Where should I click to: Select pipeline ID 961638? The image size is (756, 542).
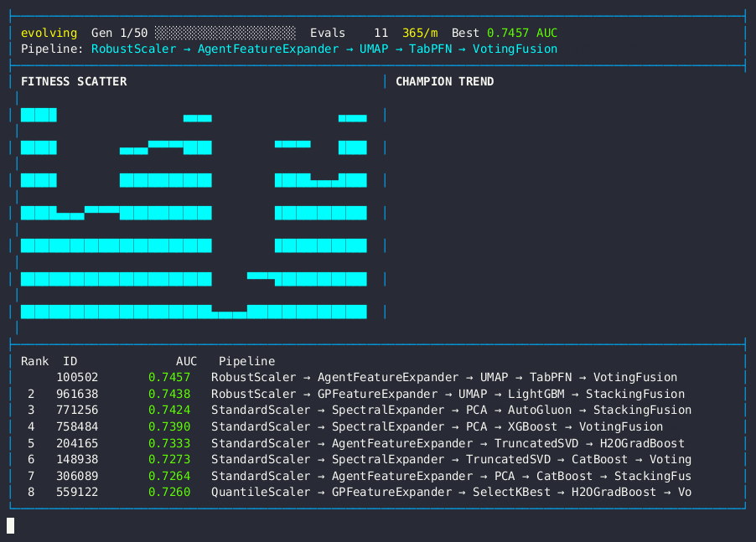[x=77, y=394]
